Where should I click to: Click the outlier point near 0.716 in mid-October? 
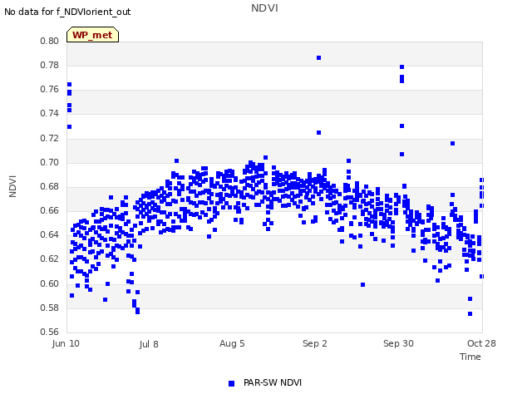(x=452, y=144)
